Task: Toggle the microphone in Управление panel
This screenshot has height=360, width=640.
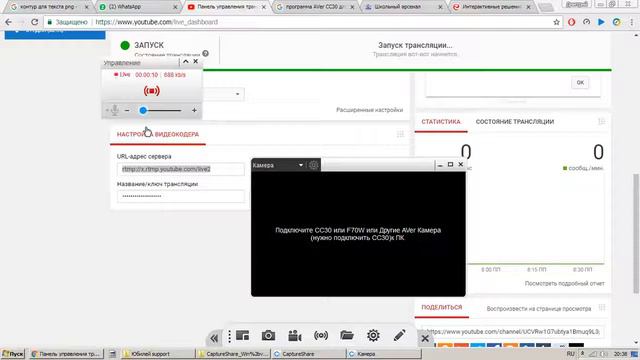Action: tap(115, 110)
